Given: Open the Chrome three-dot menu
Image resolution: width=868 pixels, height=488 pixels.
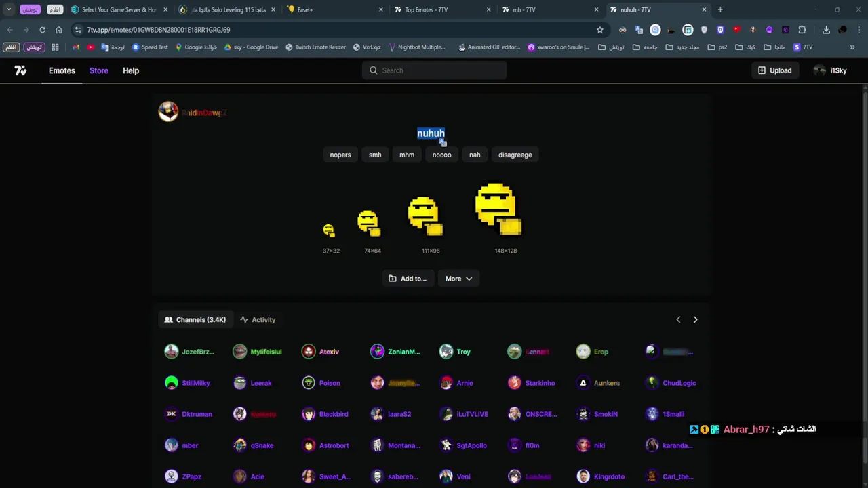Looking at the screenshot, I should 859,30.
